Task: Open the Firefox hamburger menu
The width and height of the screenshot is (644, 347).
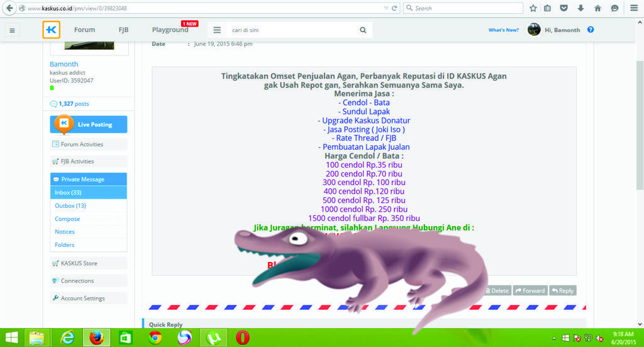Action: pyautogui.click(x=634, y=8)
